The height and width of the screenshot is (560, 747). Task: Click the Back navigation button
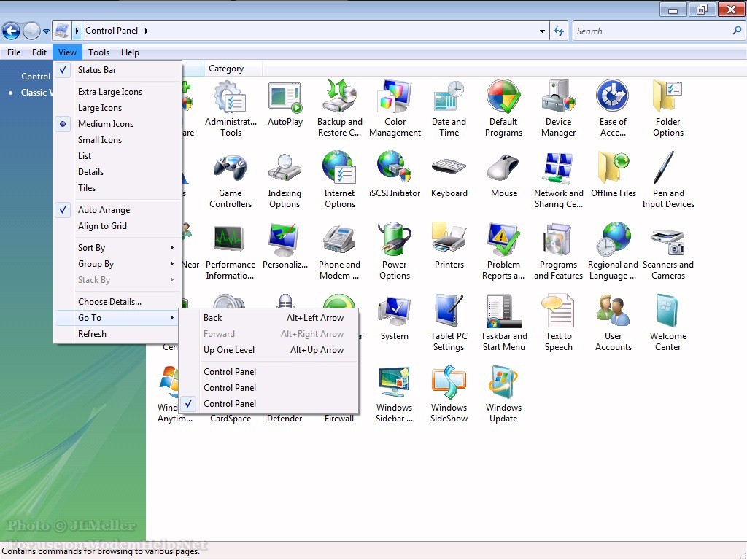pos(11,31)
